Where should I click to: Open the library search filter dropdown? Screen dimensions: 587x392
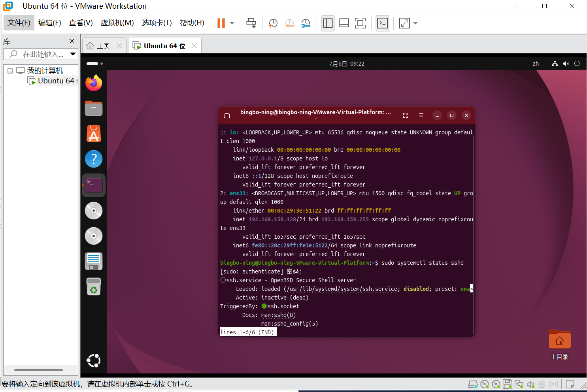pyautogui.click(x=73, y=54)
